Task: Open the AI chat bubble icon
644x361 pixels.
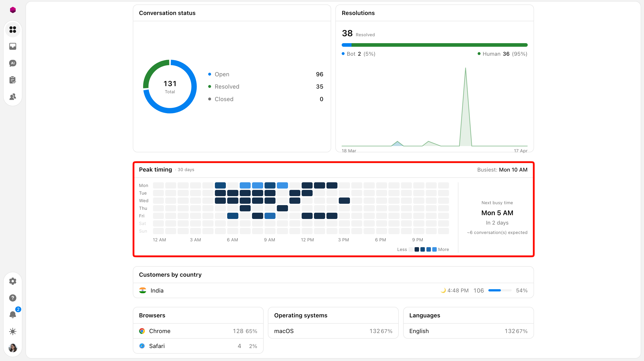Action: tap(13, 63)
